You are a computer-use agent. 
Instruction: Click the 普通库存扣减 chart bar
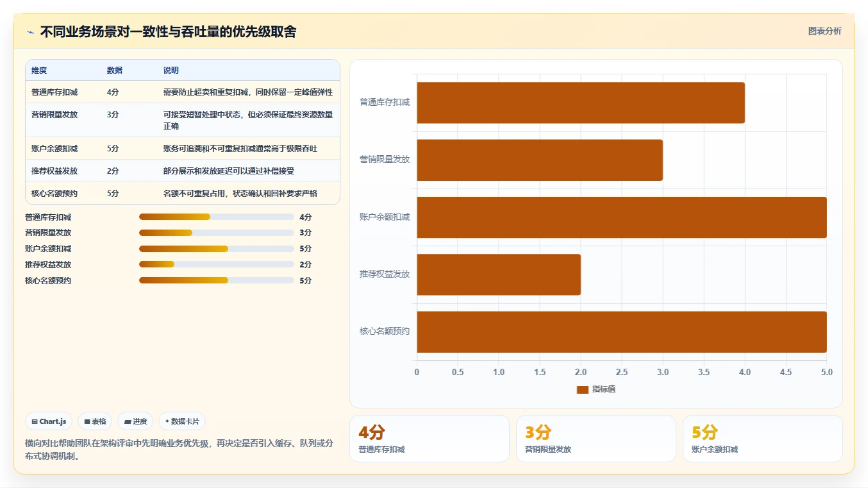[581, 103]
